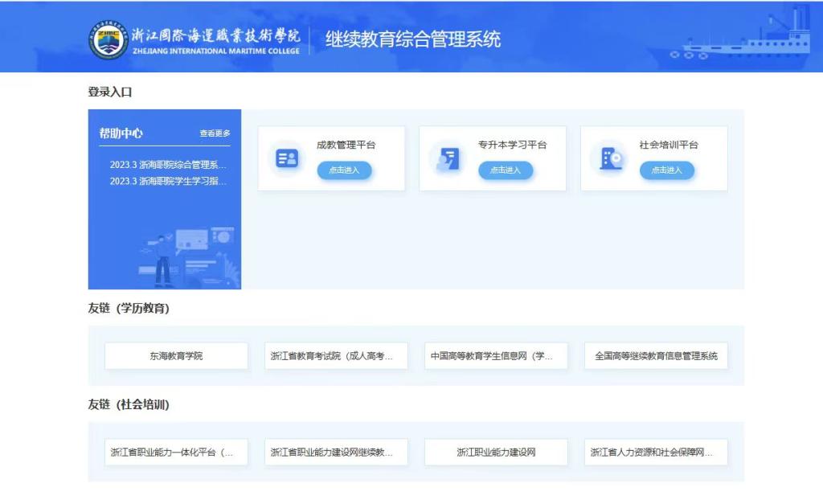Image resolution: width=823 pixels, height=504 pixels.
Task: Open the 浙江职业能力建设网 link
Action: [496, 452]
